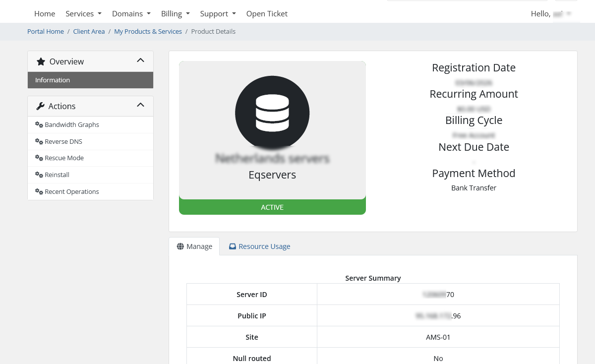The image size is (595, 364).
Task: Click the Payment Method heading
Action: [x=474, y=173]
